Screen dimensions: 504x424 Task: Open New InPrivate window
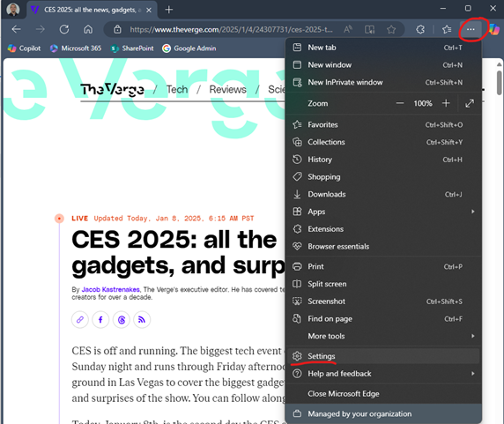point(383,82)
